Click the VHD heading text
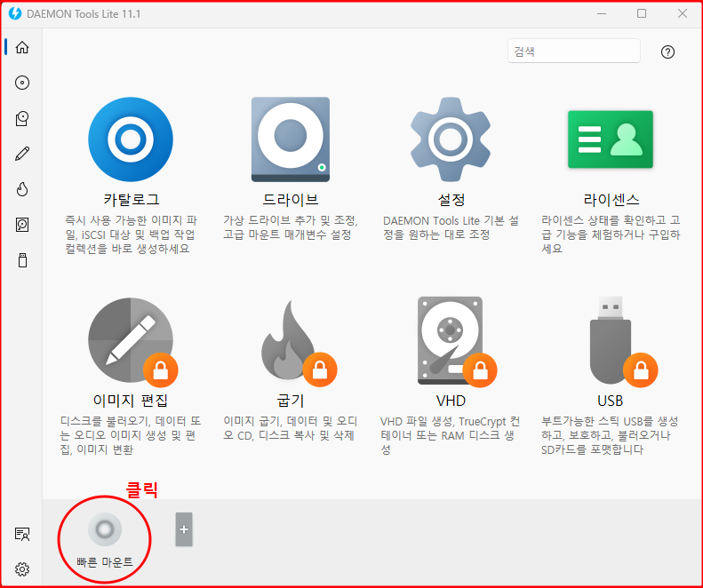Screen dimensions: 703x588 [x=451, y=401]
